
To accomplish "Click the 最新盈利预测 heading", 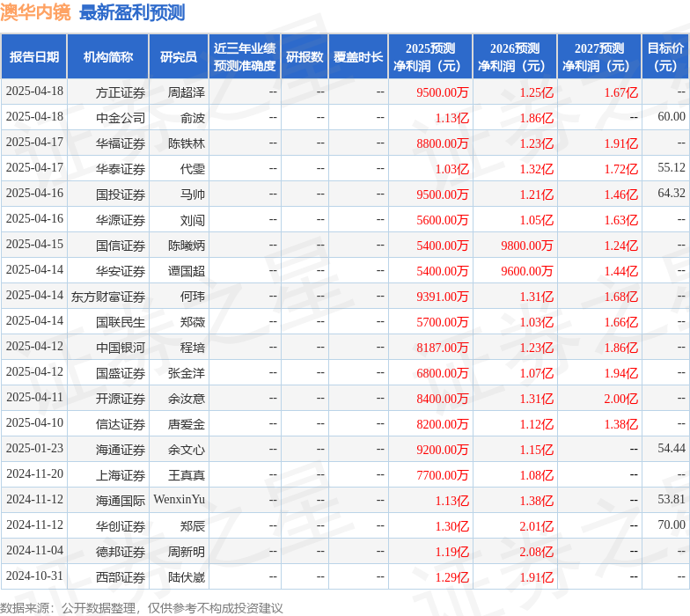I will 131,12.
